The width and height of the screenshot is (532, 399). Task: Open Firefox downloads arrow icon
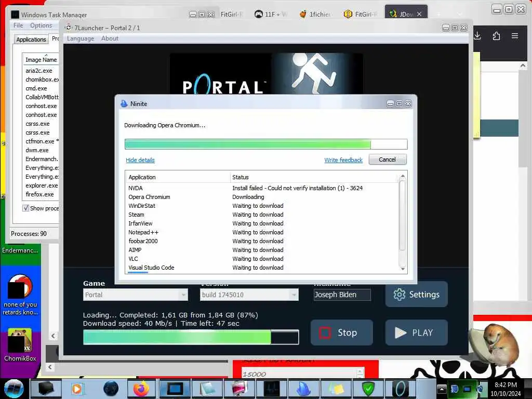point(477,36)
